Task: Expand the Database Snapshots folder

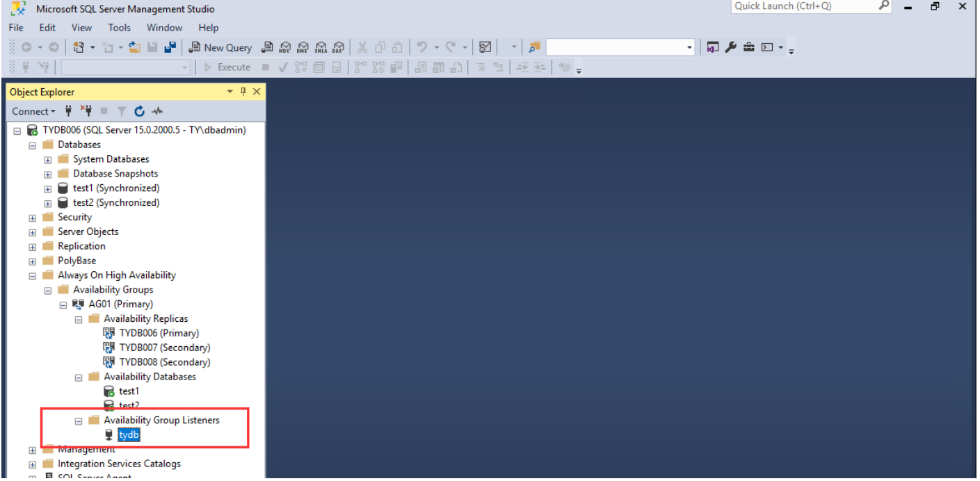Action: pos(48,174)
